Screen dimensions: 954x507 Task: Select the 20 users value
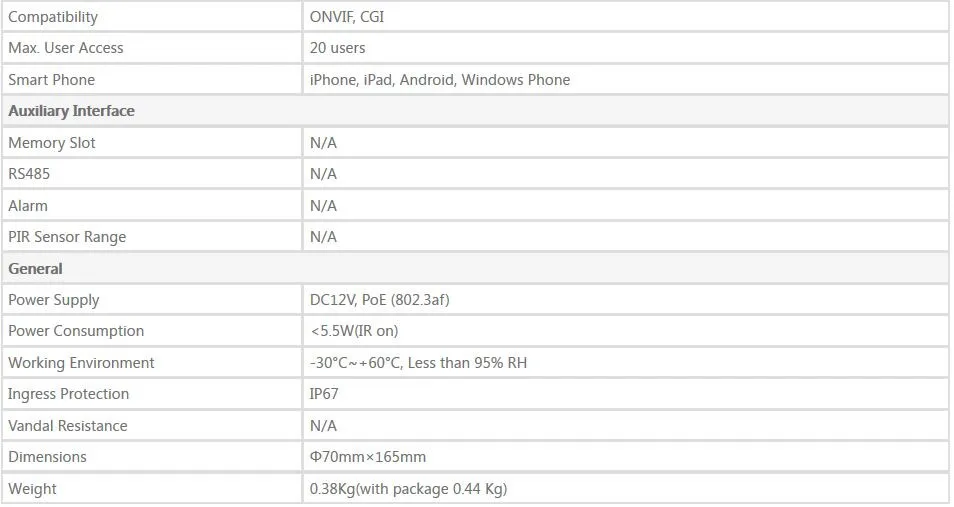338,48
